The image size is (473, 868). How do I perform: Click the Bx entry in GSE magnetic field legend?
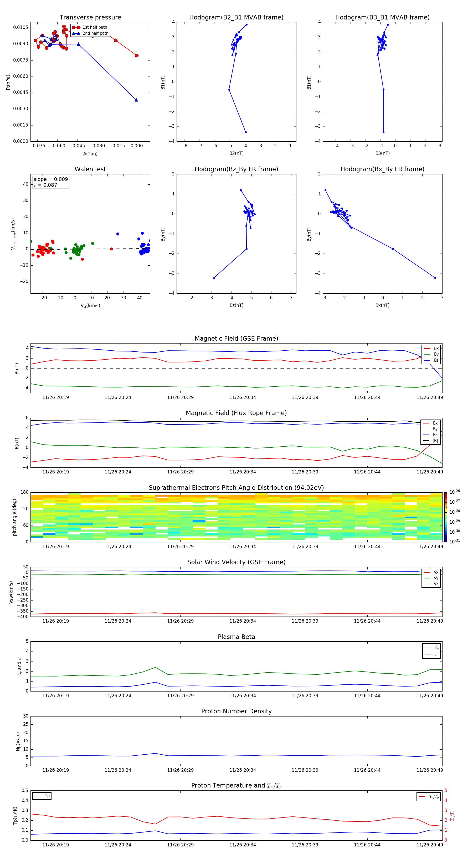[431, 349]
